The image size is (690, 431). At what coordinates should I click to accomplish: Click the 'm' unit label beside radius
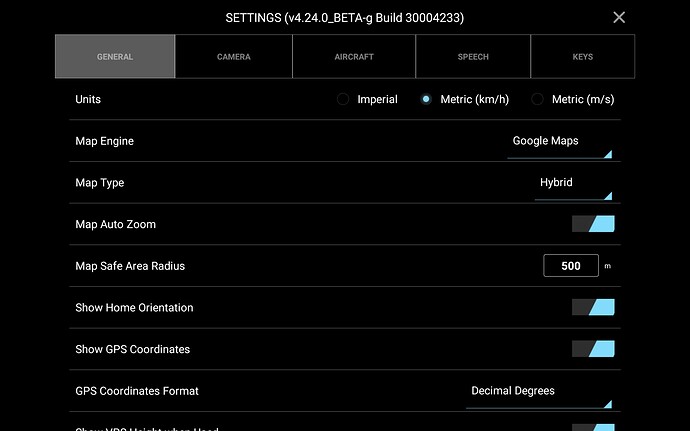[607, 266]
